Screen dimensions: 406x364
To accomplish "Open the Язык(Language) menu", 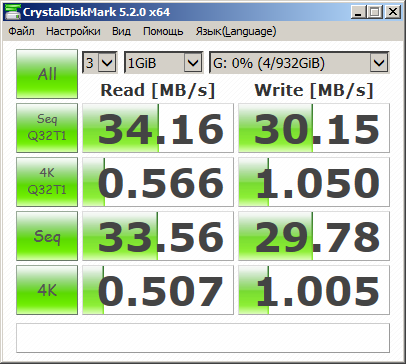I will point(236,31).
